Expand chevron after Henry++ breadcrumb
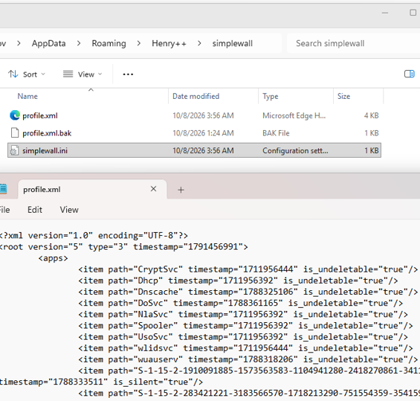Image resolution: width=420 pixels, height=401 pixels. point(199,43)
